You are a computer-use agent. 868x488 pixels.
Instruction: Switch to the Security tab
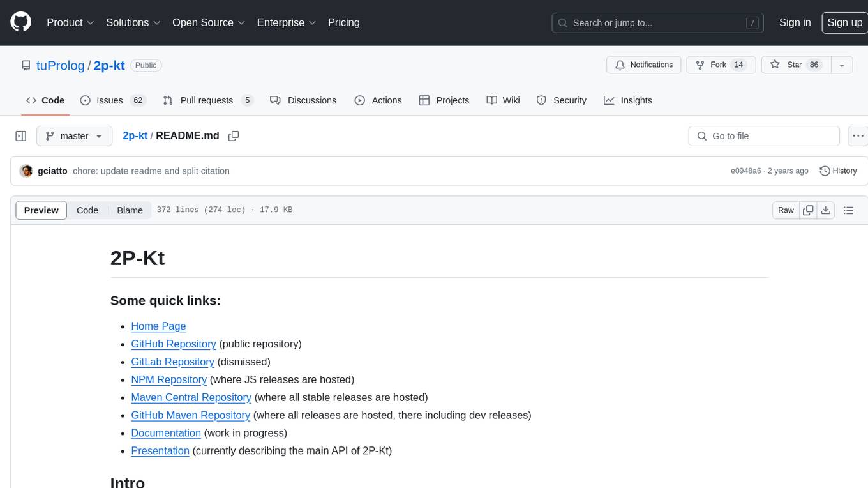[x=562, y=100]
